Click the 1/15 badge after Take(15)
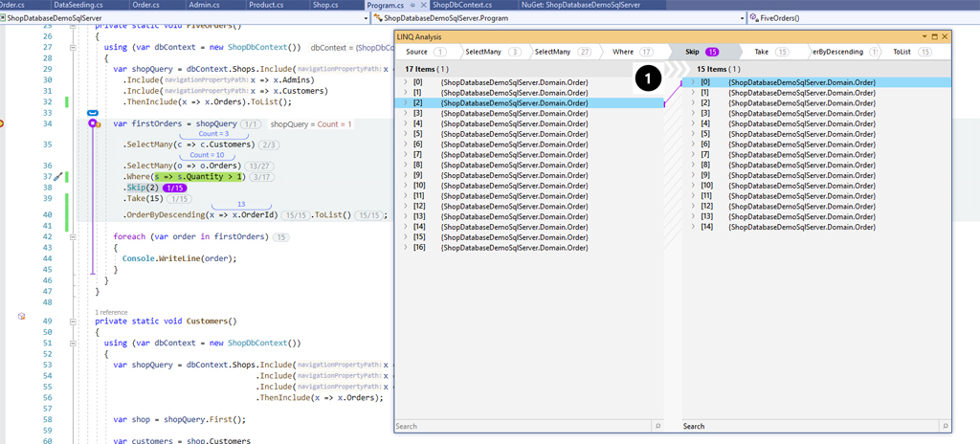Image resolution: width=980 pixels, height=444 pixels. pos(179,198)
